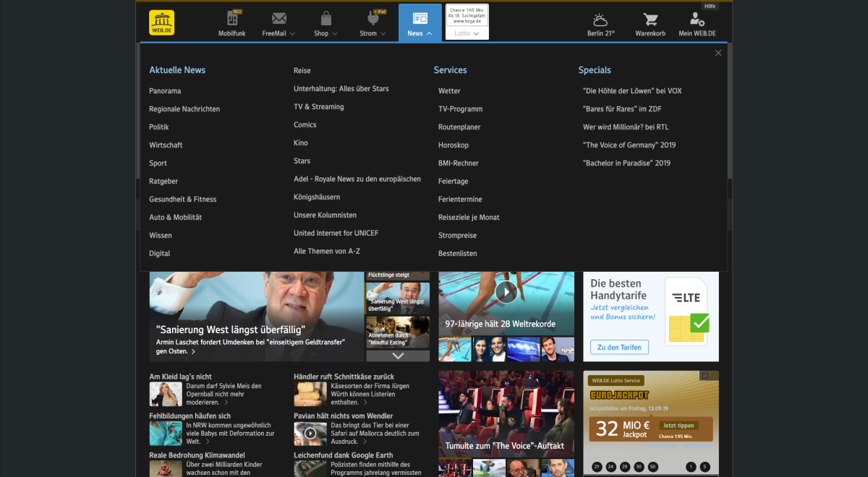Open "Die Höhle der Löwen" bei VOX

(x=632, y=91)
